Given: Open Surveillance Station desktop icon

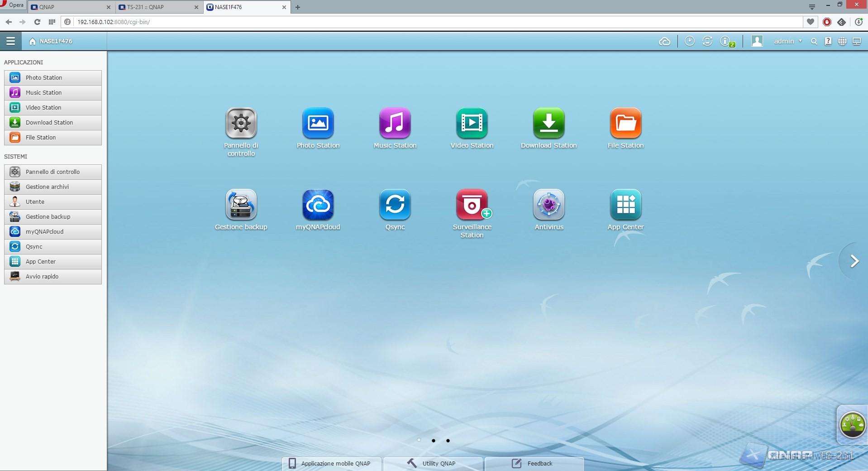Looking at the screenshot, I should (472, 205).
